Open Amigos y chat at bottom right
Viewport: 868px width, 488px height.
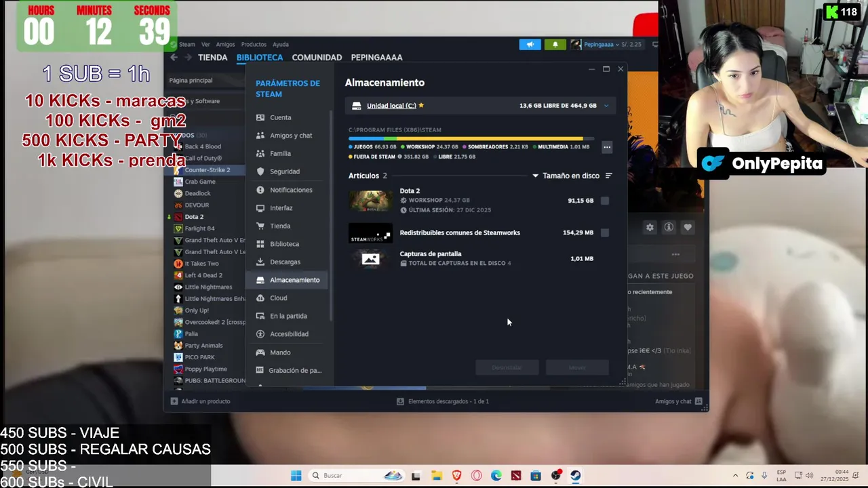point(678,401)
